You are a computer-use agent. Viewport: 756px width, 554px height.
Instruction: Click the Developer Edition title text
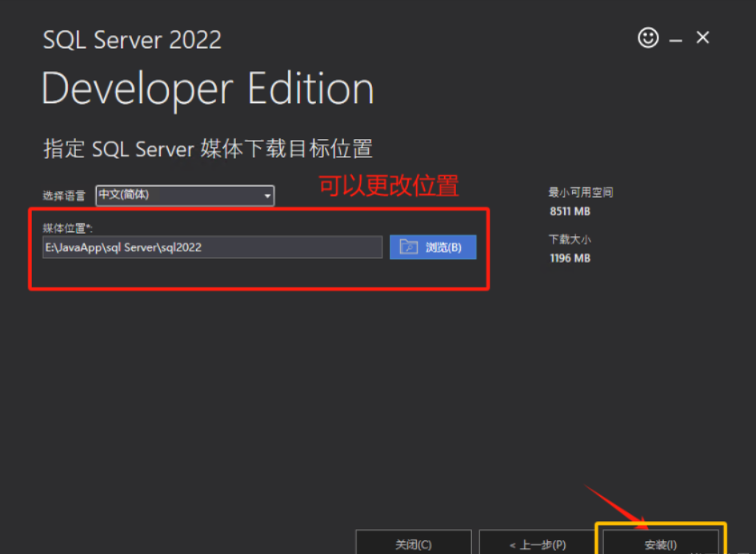[x=208, y=90]
